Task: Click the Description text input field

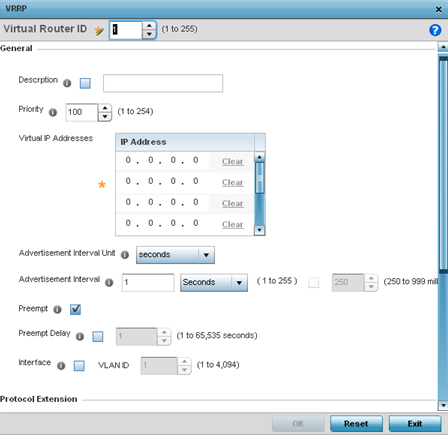Action: click(163, 83)
